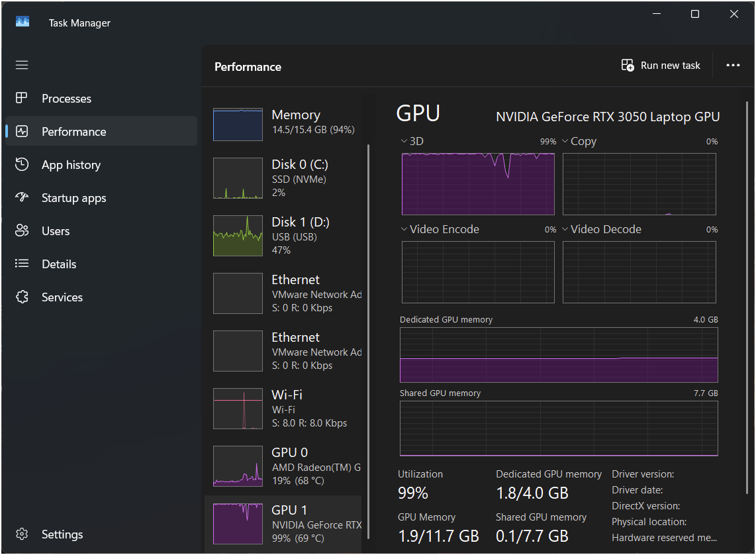The image size is (756, 555).
Task: Click the 0.1/7.7 GB shared memory value
Action: coord(532,536)
